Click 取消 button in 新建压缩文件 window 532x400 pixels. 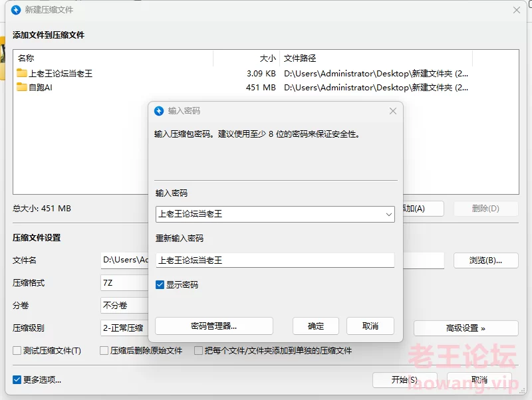click(479, 379)
